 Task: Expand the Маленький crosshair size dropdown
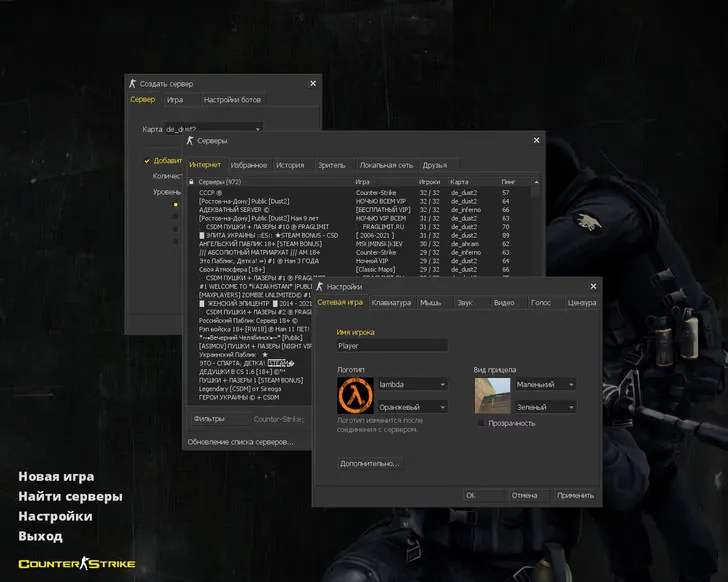tap(545, 384)
